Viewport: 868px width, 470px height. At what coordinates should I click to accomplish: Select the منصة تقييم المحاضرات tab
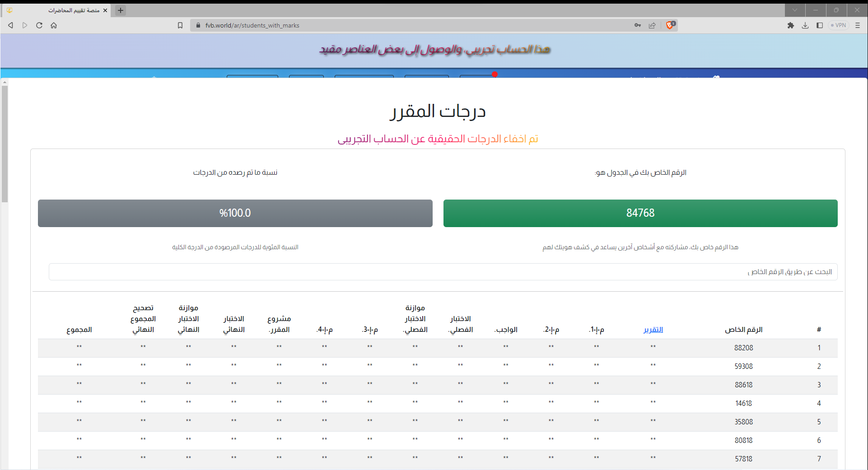coord(72,10)
